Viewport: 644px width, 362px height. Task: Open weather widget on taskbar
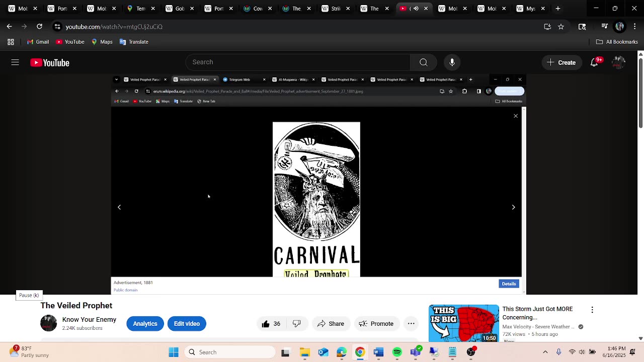tap(29, 352)
